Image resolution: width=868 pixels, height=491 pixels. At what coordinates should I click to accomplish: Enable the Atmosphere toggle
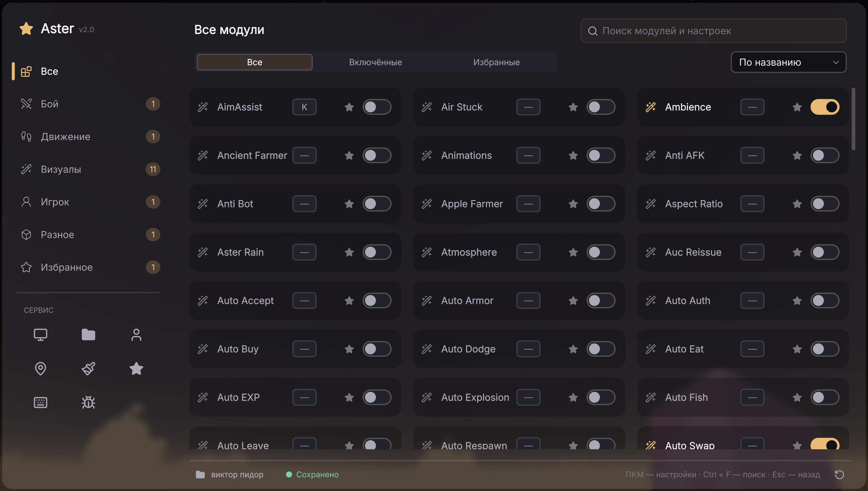tap(601, 252)
